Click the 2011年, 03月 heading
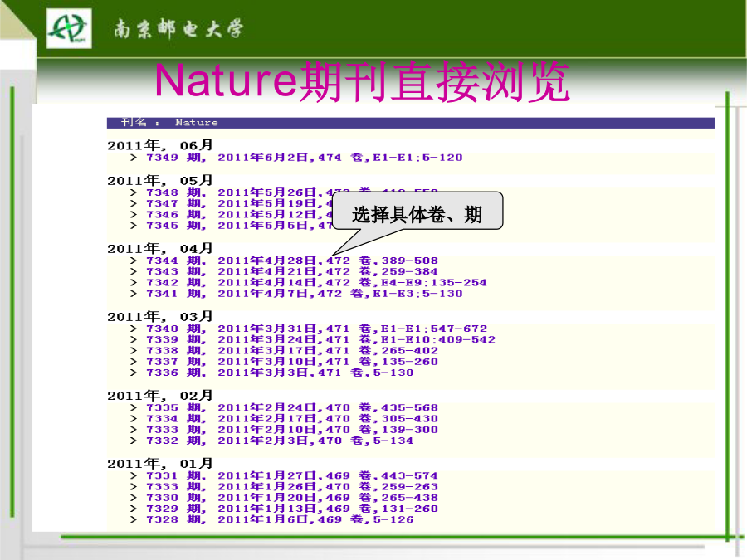This screenshot has height=560, width=747. 159,317
